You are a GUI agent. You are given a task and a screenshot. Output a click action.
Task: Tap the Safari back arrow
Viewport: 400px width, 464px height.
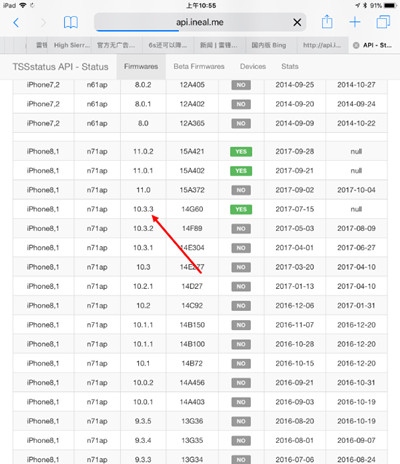coord(16,23)
